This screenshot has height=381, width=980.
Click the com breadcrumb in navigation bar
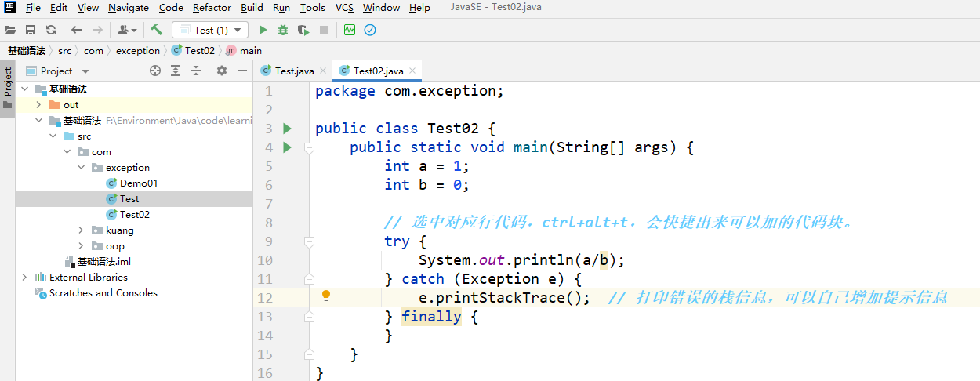pyautogui.click(x=93, y=50)
